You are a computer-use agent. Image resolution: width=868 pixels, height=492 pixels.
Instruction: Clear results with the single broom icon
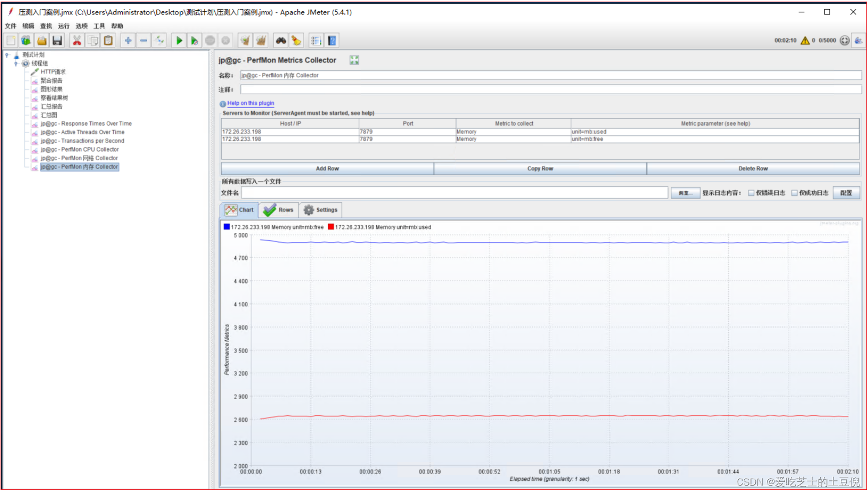point(245,40)
